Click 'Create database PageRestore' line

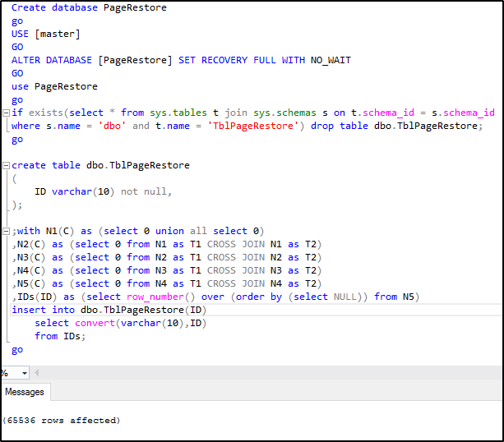pos(89,7)
